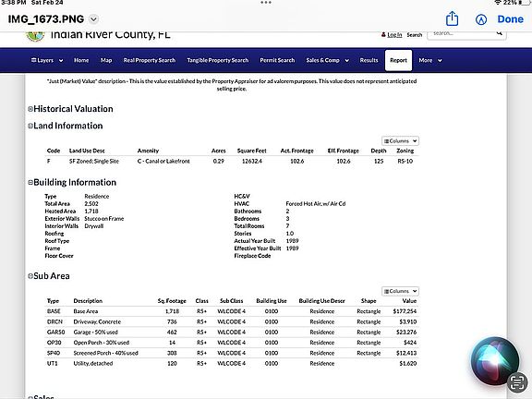The width and height of the screenshot is (532, 399).
Task: Open Columns dropdown in Land Information
Action: (x=400, y=140)
